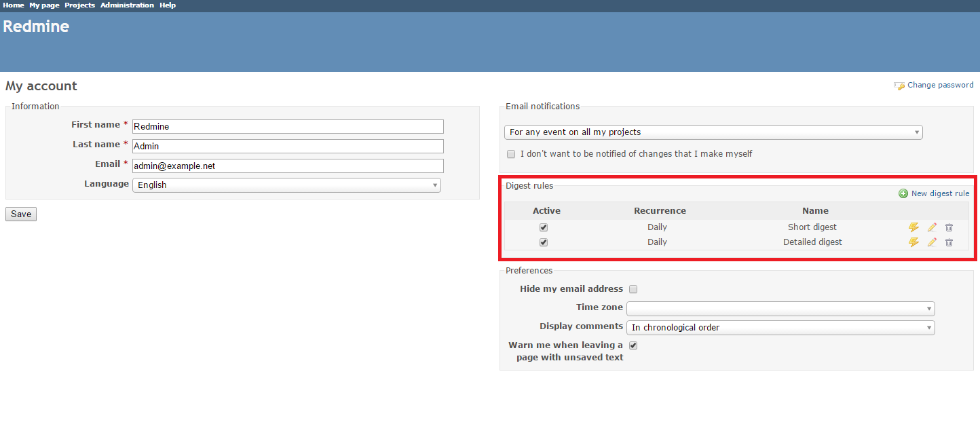Open Projects in the top menu

[x=79, y=5]
